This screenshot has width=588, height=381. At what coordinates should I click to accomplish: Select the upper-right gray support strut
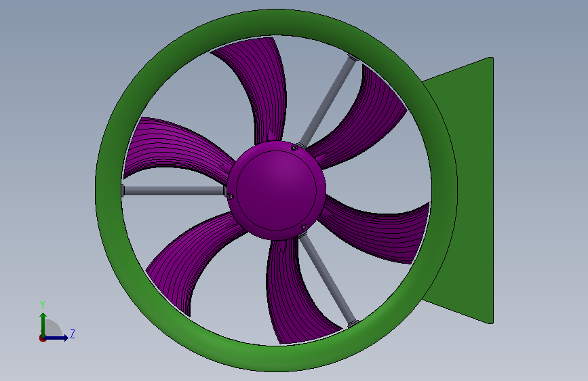pos(327,100)
